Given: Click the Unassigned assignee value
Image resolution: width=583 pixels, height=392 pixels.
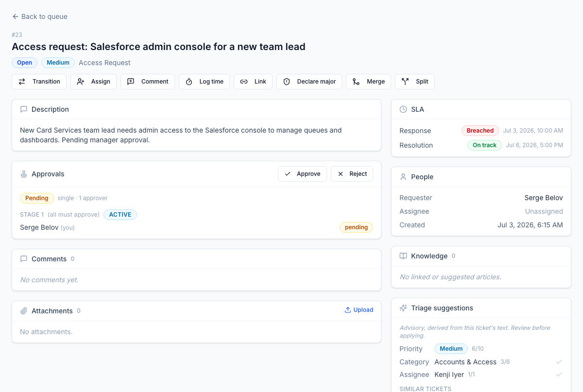Looking at the screenshot, I should tap(544, 211).
